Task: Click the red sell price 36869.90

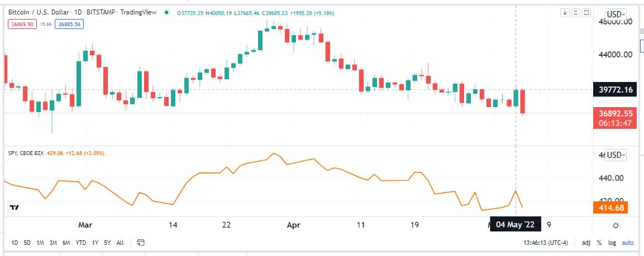Action: tap(22, 25)
